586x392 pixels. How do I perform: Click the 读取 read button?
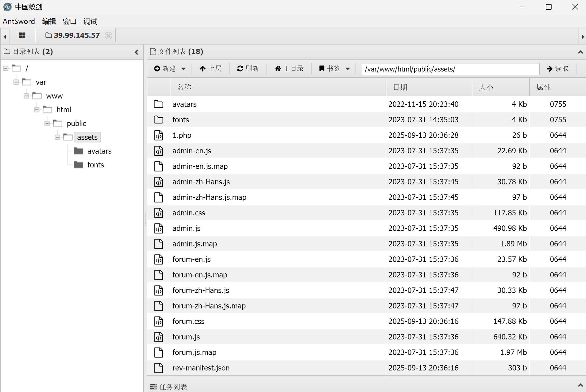pos(557,69)
